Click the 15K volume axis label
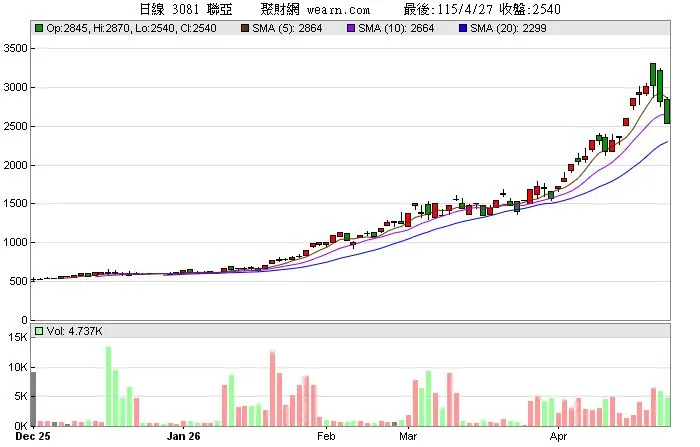Image resolution: width=700 pixels, height=447 pixels. tap(17, 337)
